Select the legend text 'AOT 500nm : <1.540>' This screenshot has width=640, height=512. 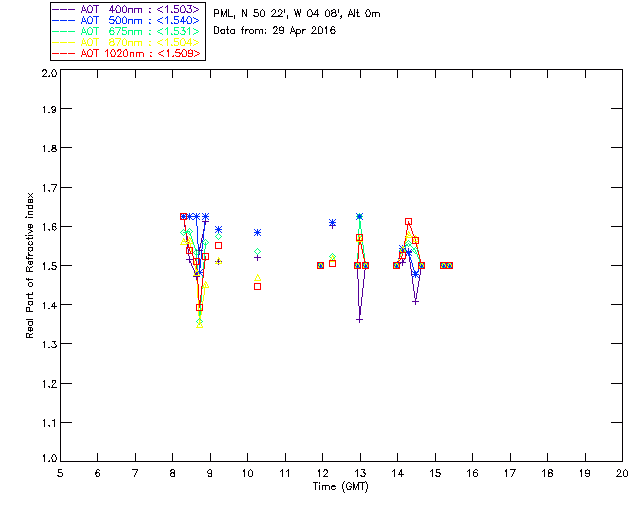140,20
